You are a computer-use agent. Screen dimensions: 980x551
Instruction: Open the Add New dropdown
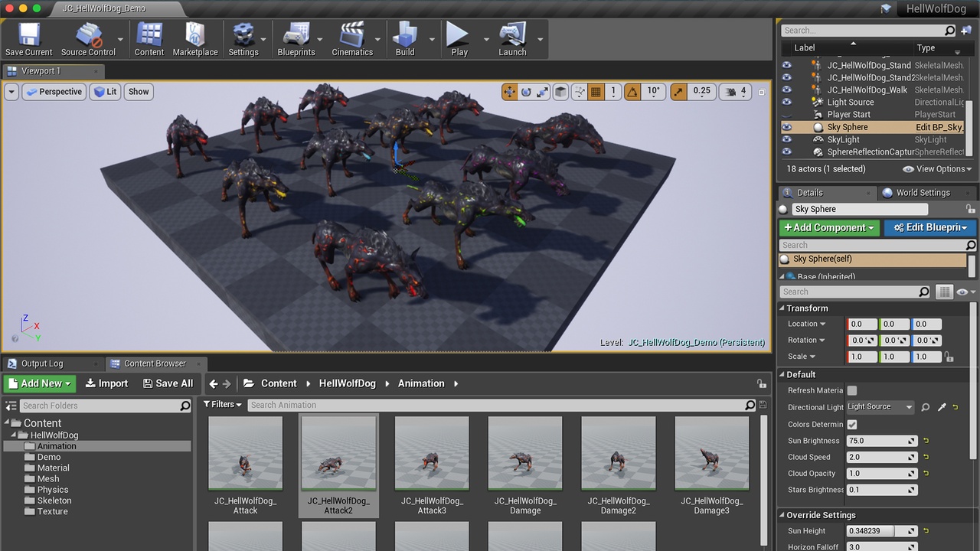point(40,383)
